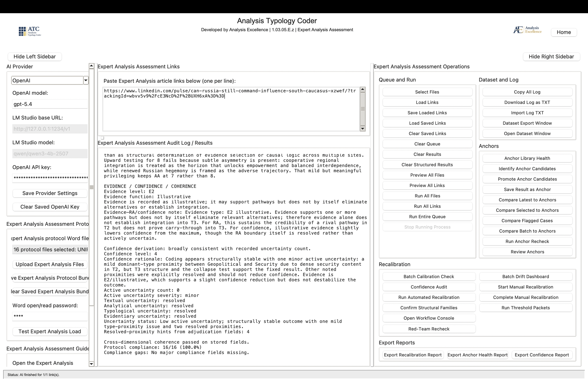Export the Confidence Report
The width and height of the screenshot is (588, 382).
[542, 355]
